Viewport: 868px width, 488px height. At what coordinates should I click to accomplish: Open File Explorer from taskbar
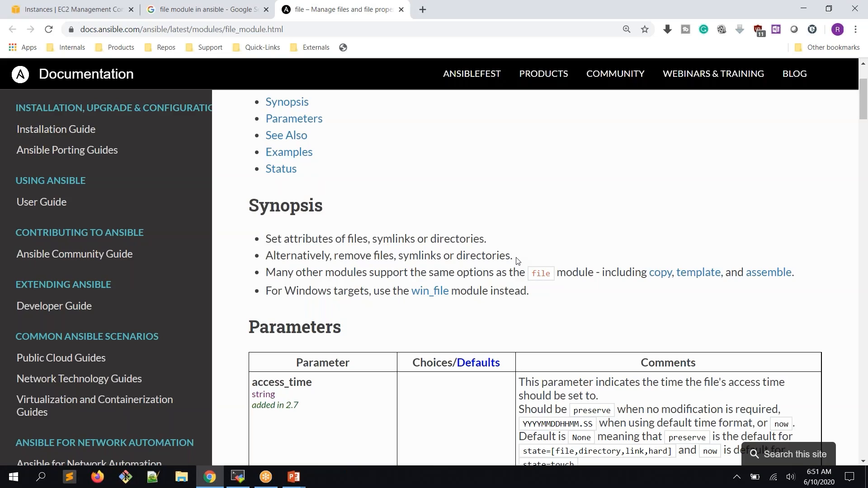point(181,477)
